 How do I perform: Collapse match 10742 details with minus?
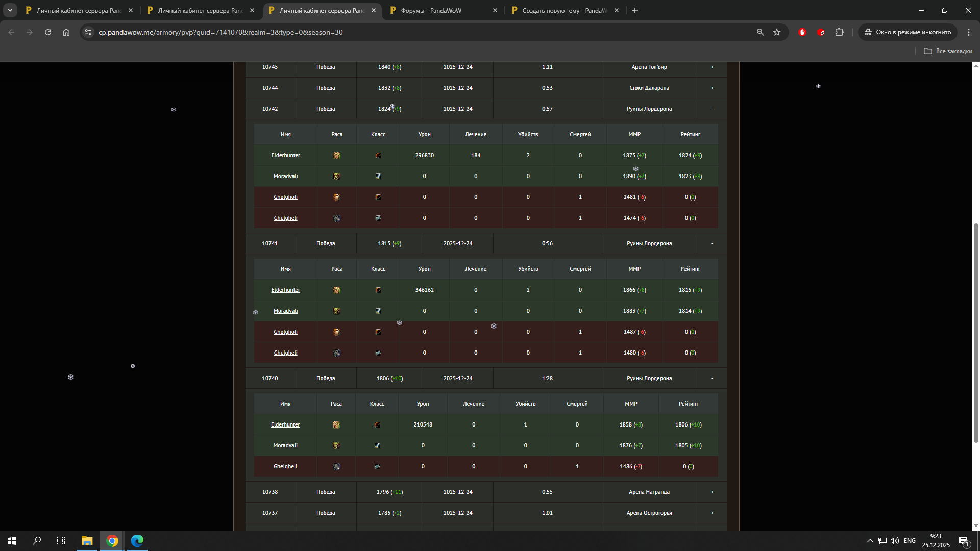712,109
